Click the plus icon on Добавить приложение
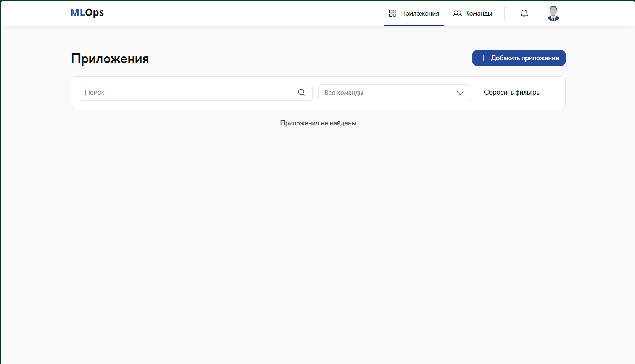Screen dimensions: 635x364 tap(483, 58)
